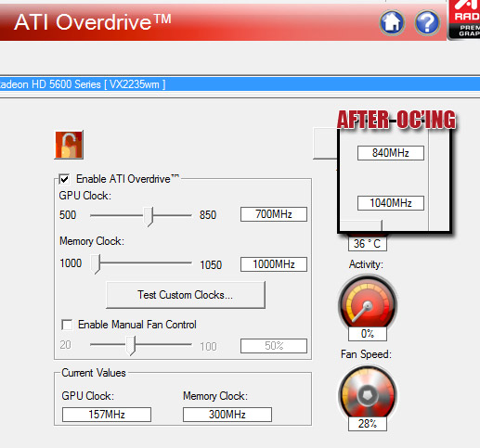Click the ATI Radeon Premium Graphics logo
Viewport: 480px width, 448px height.
click(x=464, y=19)
